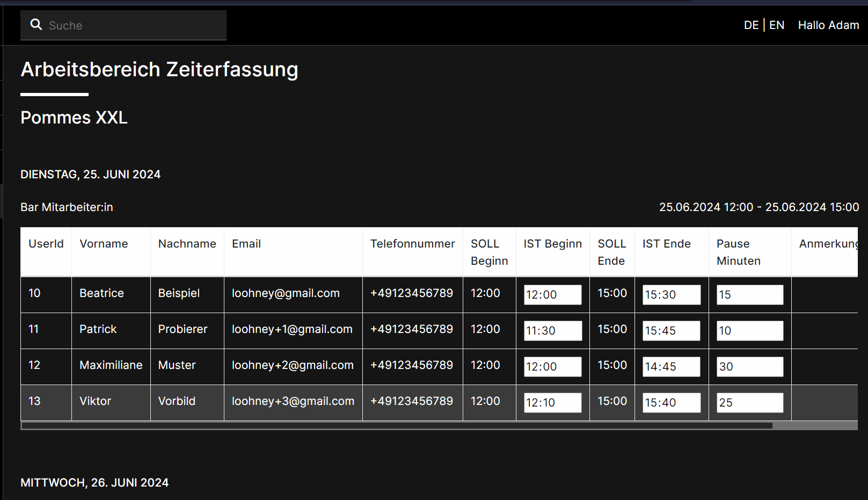868x500 pixels.
Task: Click the Email column header
Action: tap(246, 244)
